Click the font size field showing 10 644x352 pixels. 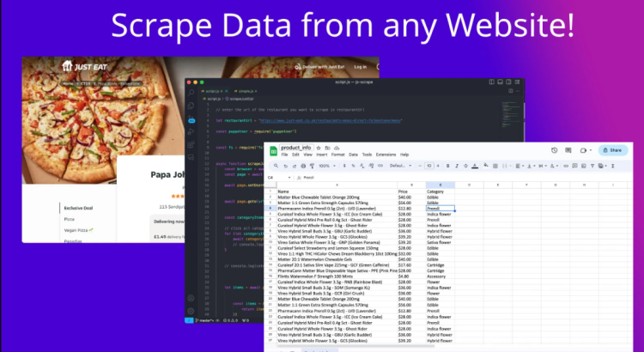(429, 166)
